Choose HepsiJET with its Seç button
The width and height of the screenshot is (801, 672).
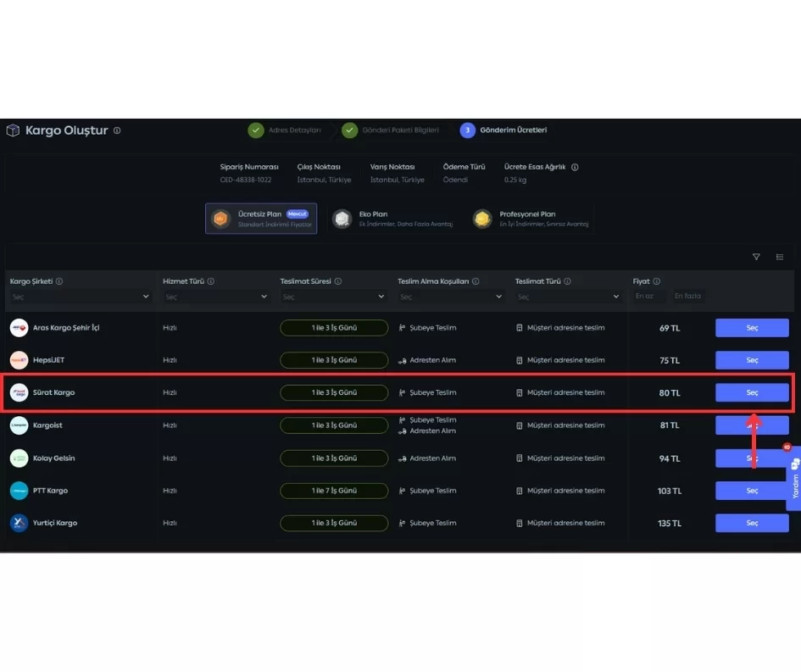[752, 360]
